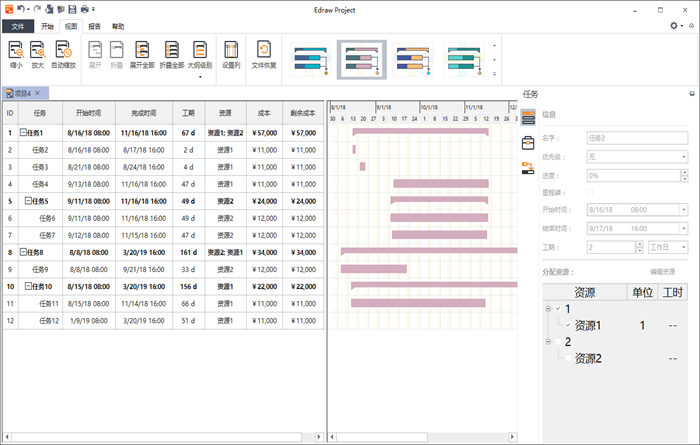
Task: Click the Redo arrow in quick access toolbar
Action: pyautogui.click(x=38, y=9)
